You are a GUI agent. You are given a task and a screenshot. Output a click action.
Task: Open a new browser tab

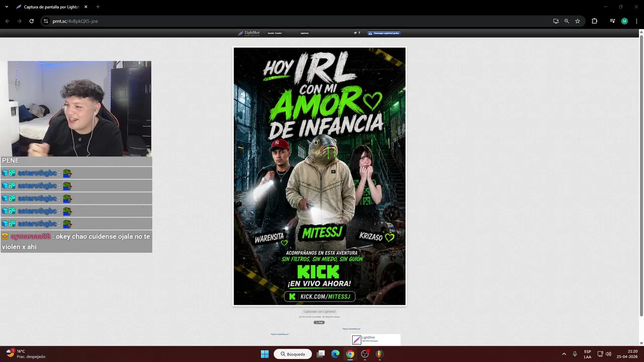coord(98,7)
